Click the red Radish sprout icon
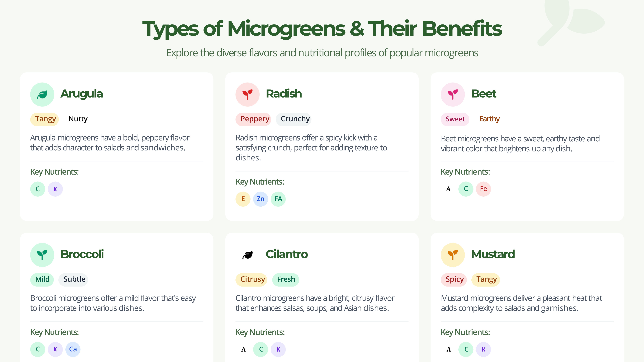Viewport: 644px width, 362px height. click(x=247, y=94)
